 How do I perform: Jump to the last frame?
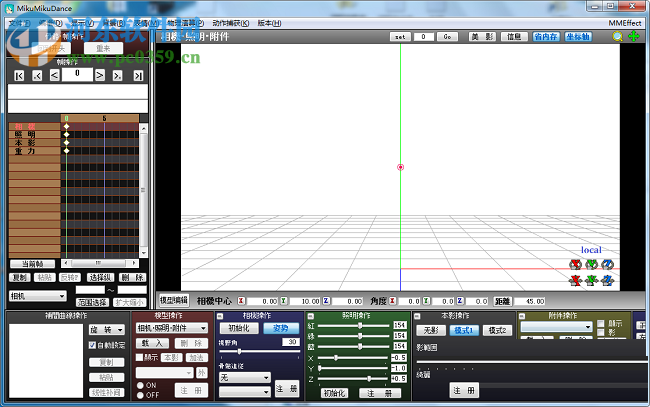coord(138,75)
